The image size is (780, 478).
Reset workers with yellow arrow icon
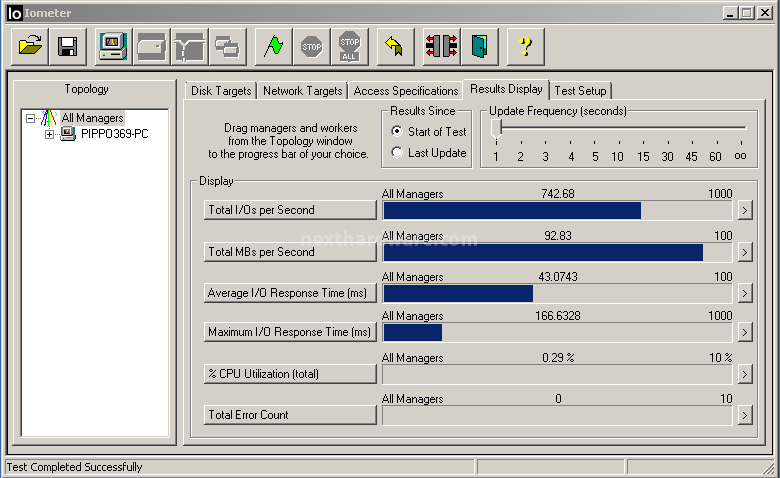395,46
